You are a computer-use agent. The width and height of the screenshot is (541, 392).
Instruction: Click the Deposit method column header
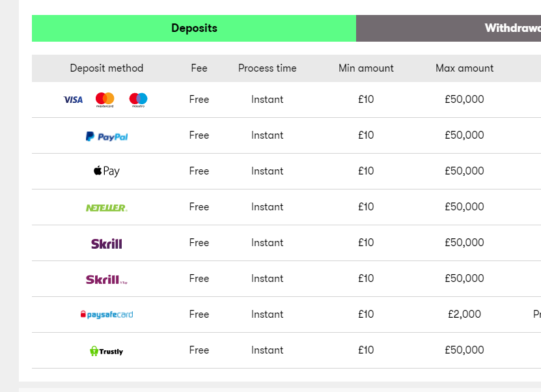coord(107,68)
